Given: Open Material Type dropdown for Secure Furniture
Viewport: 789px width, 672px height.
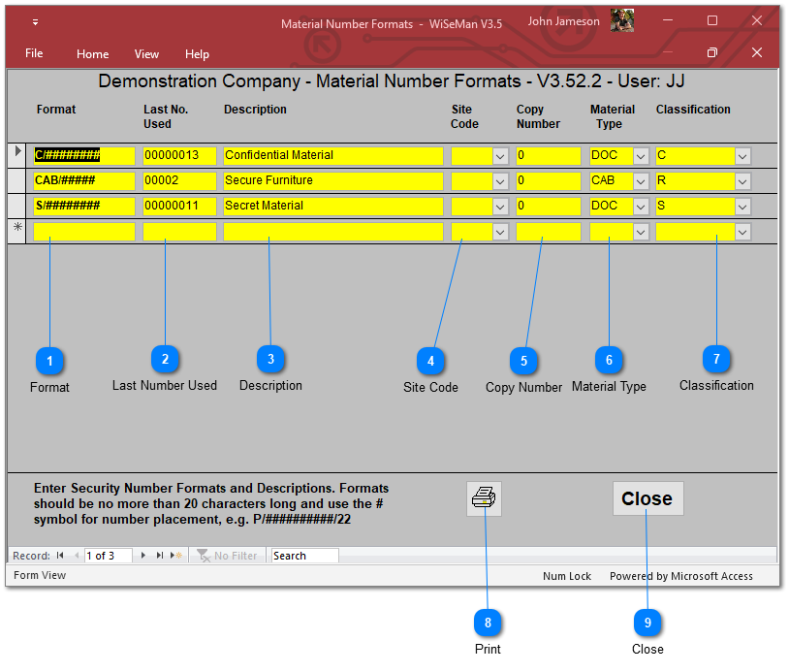Looking at the screenshot, I should pyautogui.click(x=641, y=181).
